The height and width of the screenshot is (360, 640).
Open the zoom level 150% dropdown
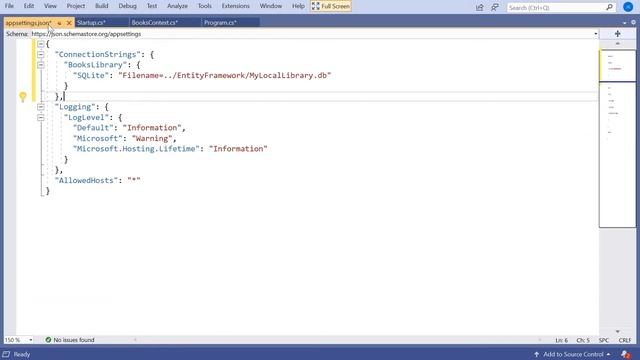tap(30, 340)
